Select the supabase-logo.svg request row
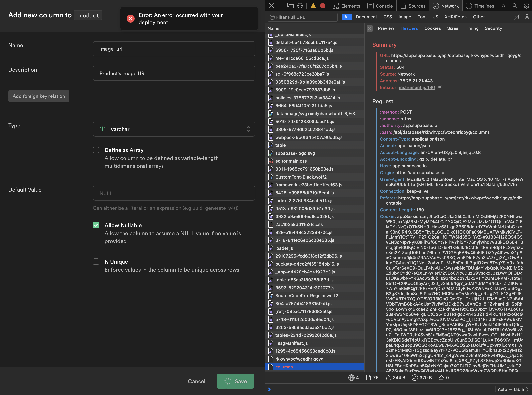 pos(315,153)
